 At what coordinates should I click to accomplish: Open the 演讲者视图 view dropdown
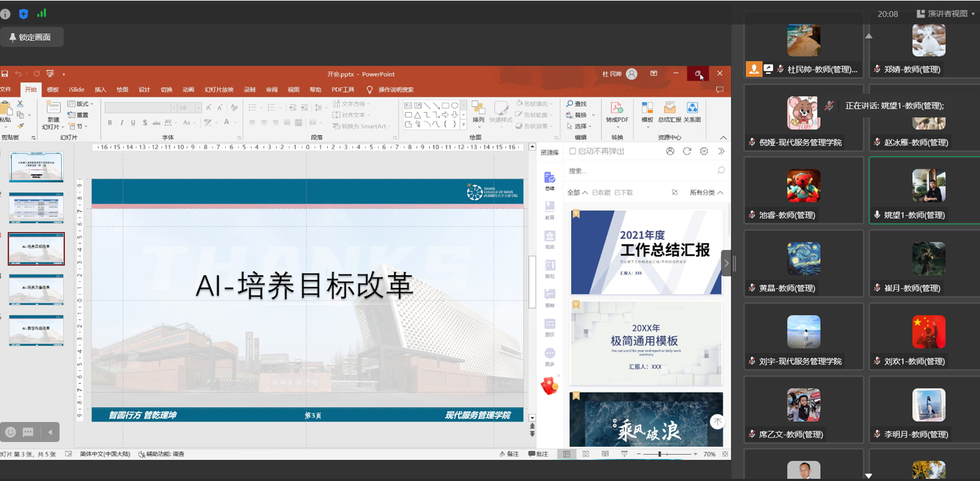tap(945, 13)
